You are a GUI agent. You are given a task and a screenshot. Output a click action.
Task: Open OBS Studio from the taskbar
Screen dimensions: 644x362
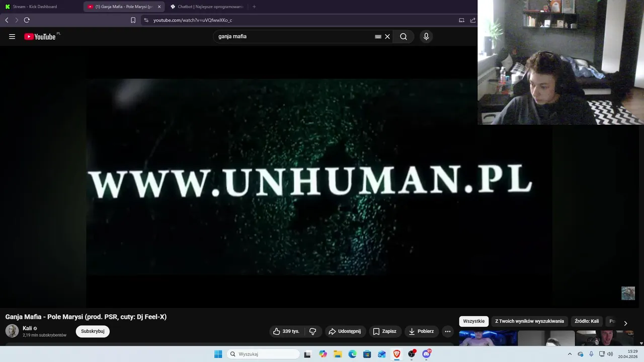pos(412,354)
